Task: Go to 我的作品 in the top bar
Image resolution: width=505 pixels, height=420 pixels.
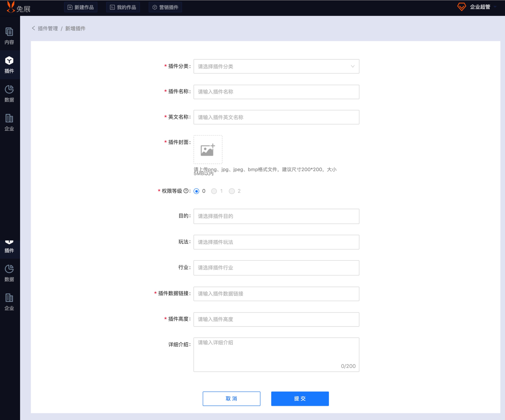Action: coord(123,7)
